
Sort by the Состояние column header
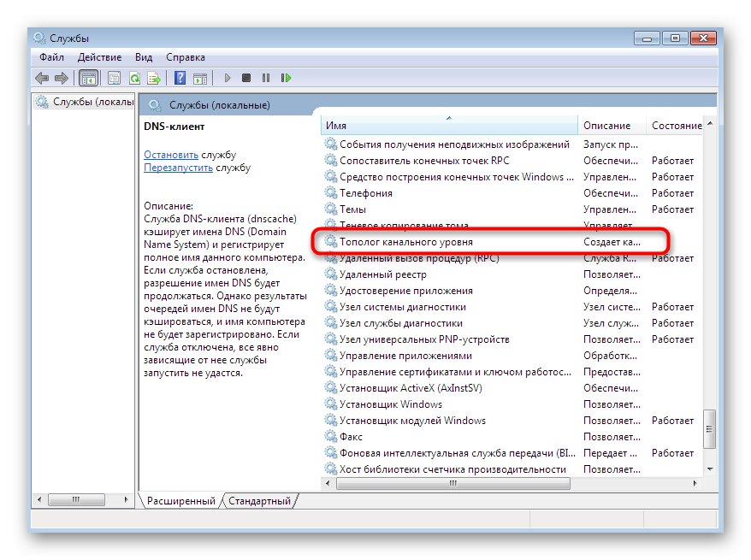(x=674, y=126)
